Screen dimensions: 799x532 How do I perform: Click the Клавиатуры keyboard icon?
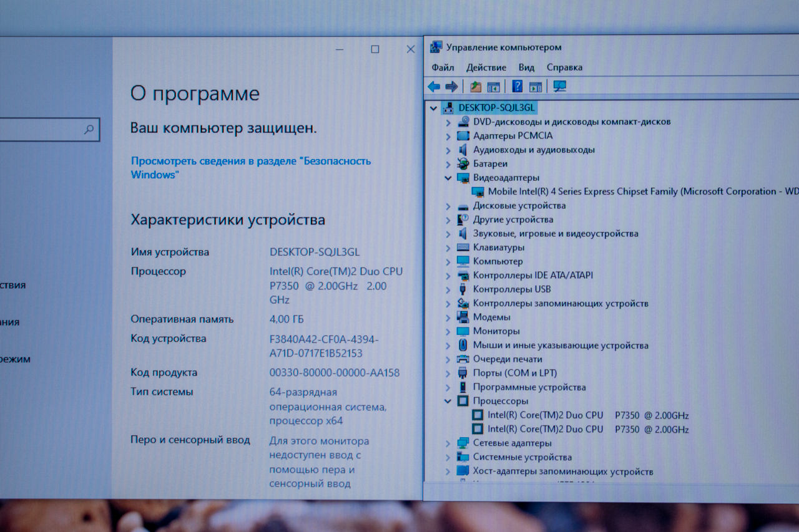tap(463, 248)
